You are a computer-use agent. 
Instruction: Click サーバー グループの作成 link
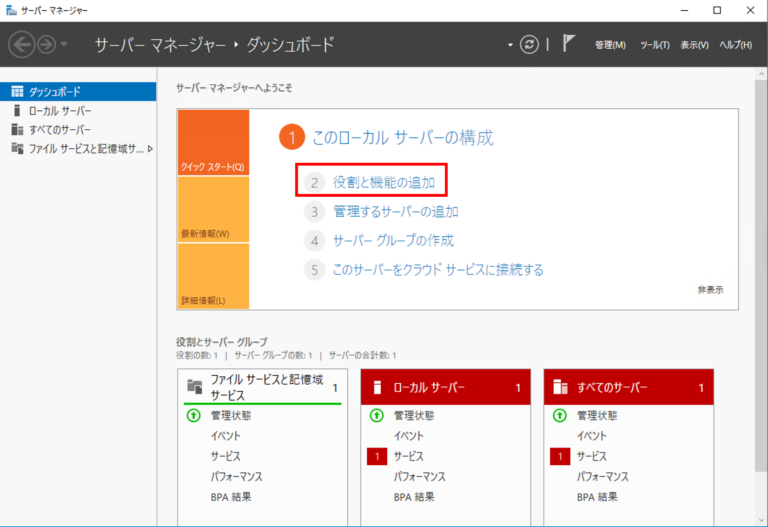click(393, 240)
